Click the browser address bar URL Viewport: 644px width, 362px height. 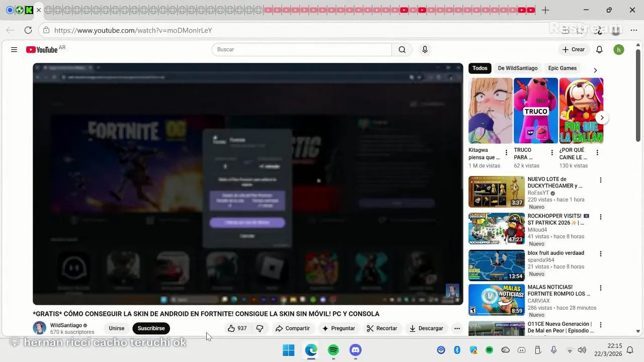(133, 30)
